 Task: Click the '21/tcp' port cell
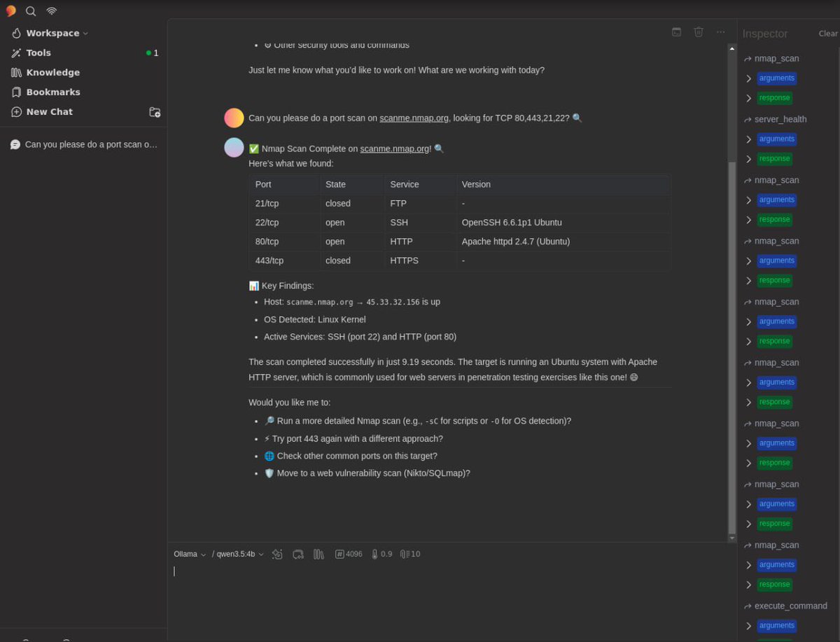coord(283,203)
